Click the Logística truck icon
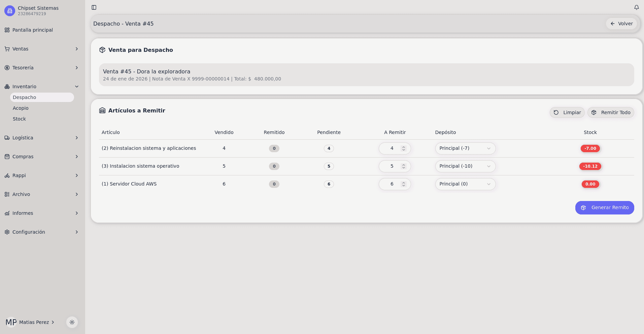 [7, 138]
